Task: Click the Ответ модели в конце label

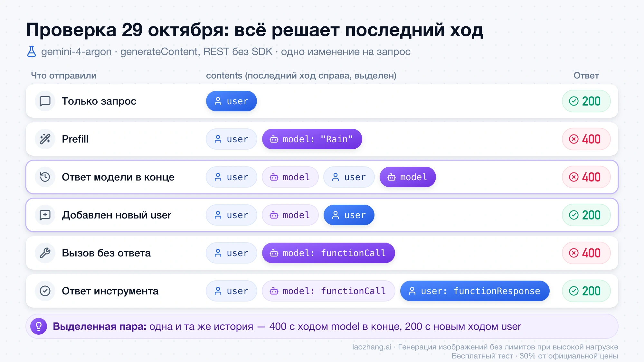Action: coord(118,177)
